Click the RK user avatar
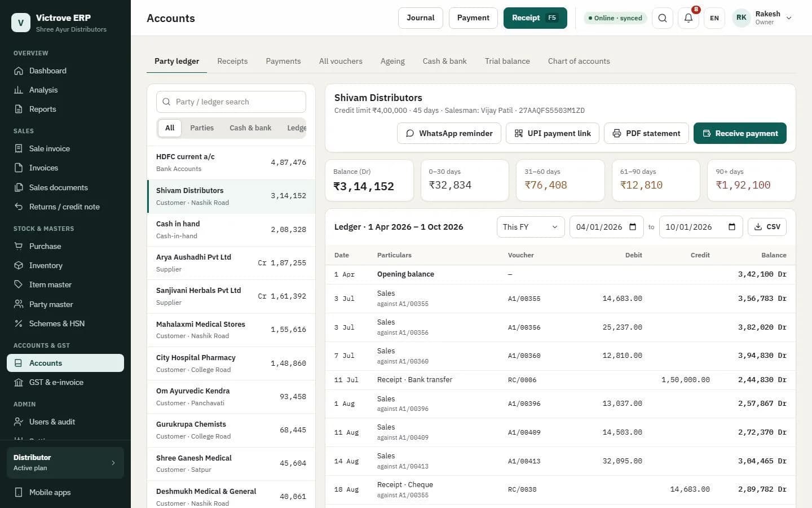The image size is (812, 508). [742, 18]
